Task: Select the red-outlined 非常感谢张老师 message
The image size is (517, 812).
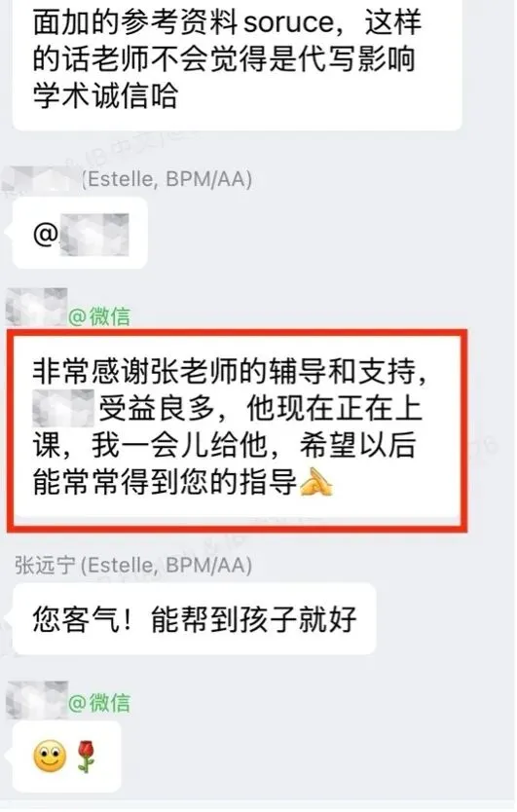Action: (238, 429)
